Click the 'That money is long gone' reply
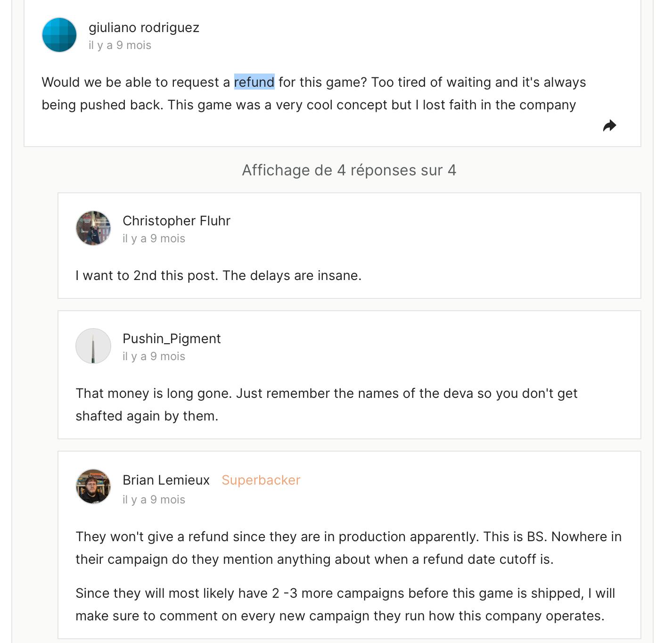Viewport: 672px width, 643px height. pyautogui.click(x=327, y=404)
